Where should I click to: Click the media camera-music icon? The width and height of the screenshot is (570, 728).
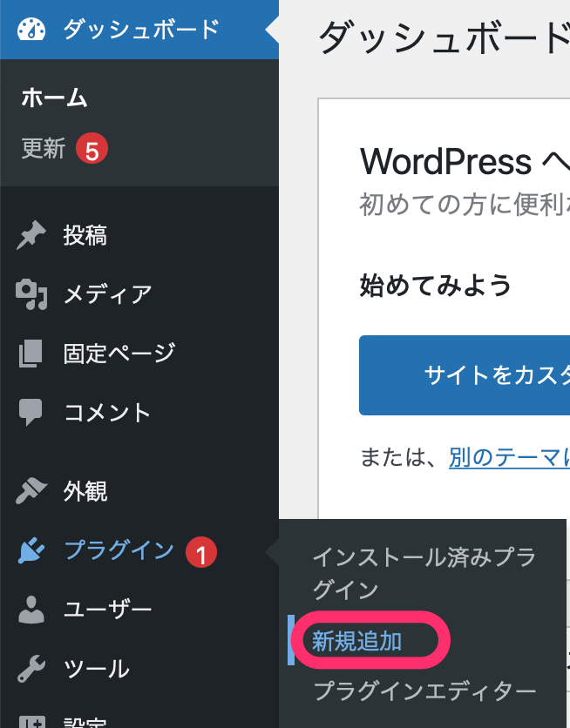(x=31, y=295)
